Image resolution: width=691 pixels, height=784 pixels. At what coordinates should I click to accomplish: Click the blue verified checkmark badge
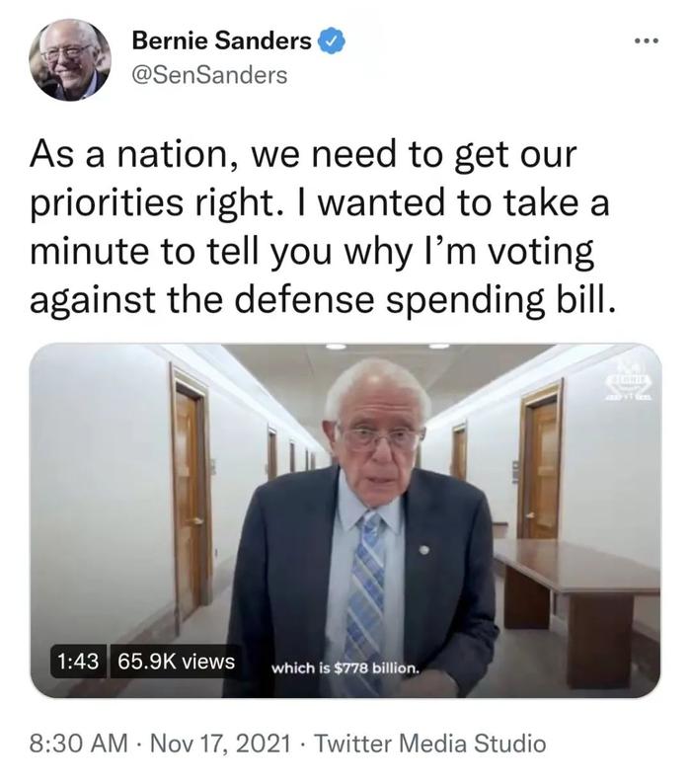(x=332, y=41)
